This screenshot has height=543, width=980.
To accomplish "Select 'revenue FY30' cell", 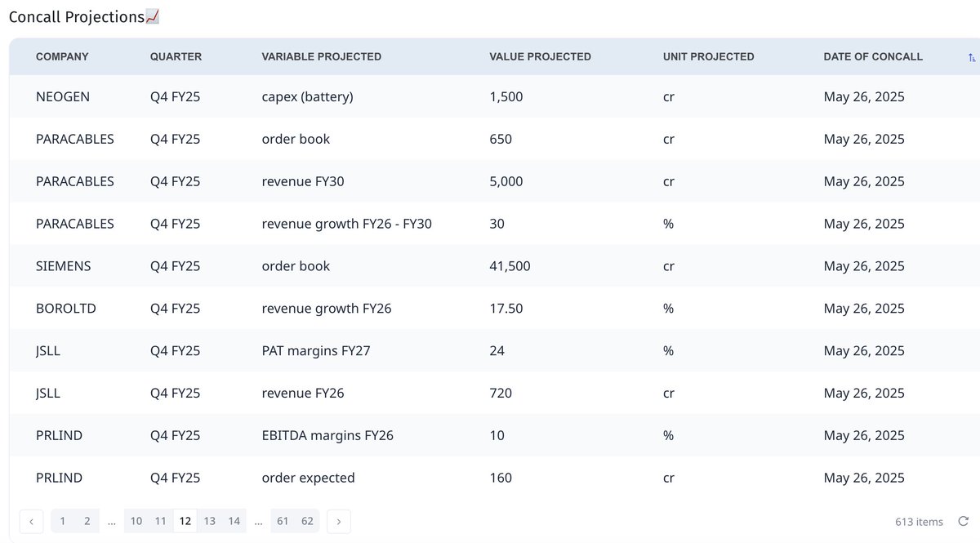I will (303, 181).
